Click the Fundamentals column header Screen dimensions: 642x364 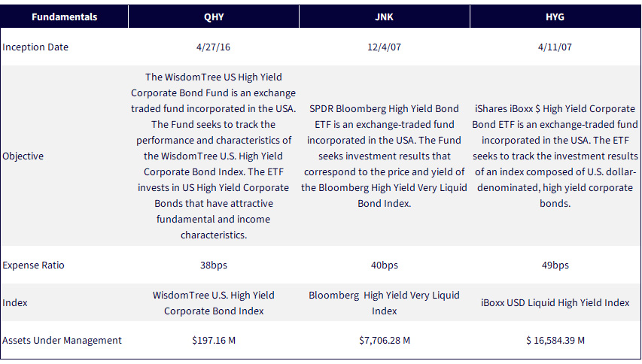(64, 17)
